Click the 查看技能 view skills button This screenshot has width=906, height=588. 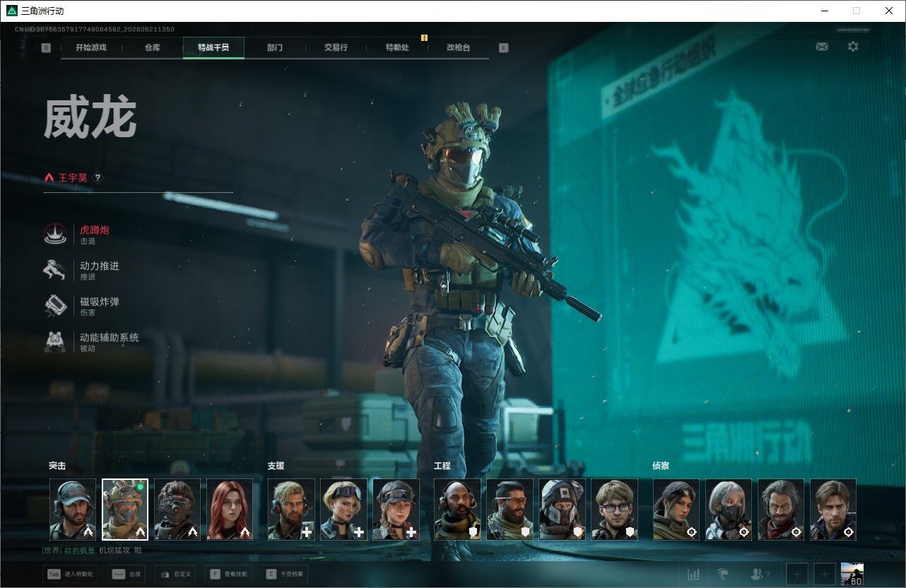click(x=229, y=575)
